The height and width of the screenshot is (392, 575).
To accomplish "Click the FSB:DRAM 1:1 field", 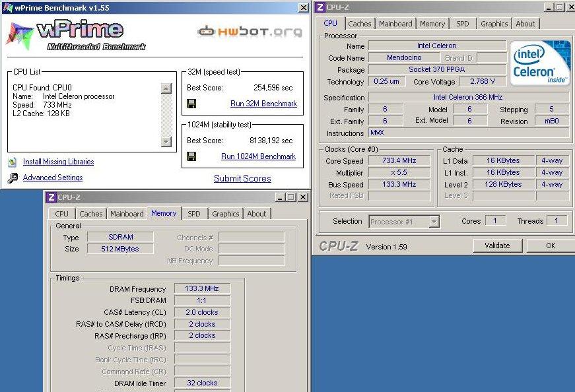I will click(203, 301).
